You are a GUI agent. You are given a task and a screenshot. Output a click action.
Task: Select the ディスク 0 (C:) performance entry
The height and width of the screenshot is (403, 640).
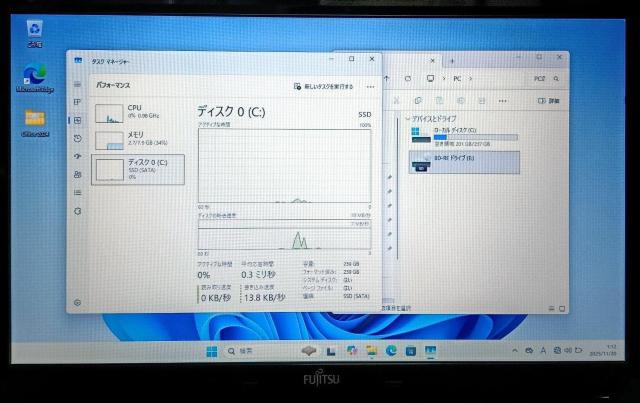(138, 169)
